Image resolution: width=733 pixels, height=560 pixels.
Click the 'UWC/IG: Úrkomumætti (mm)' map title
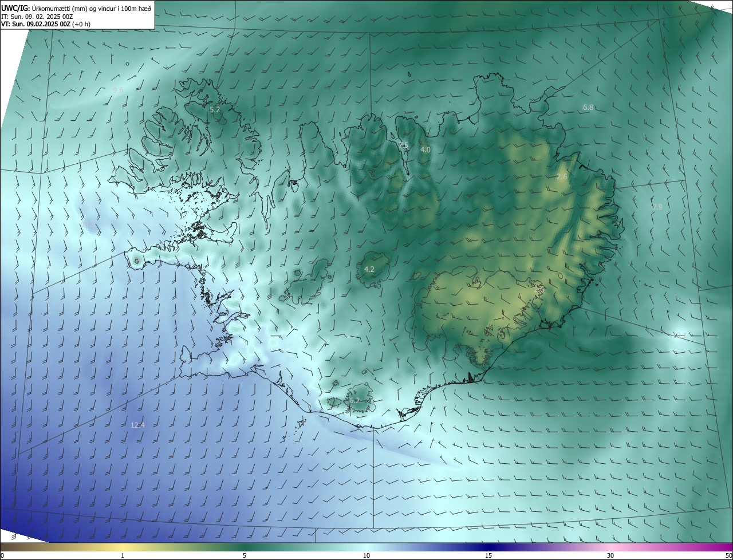click(x=76, y=8)
